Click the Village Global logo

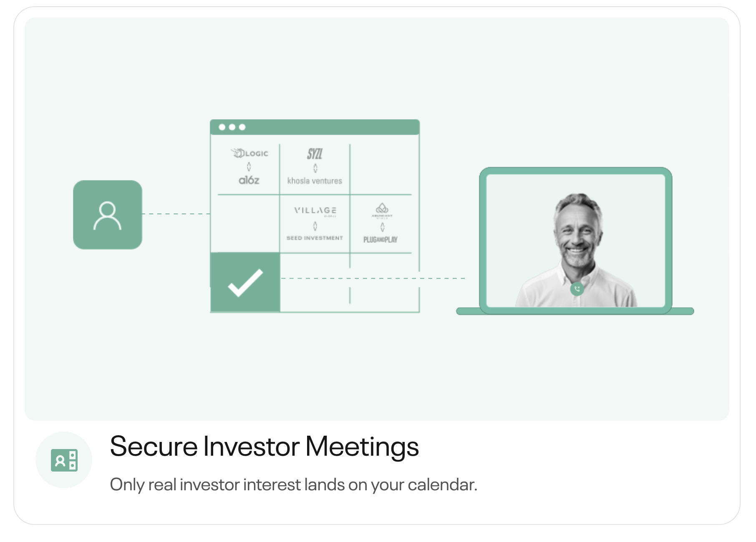(x=315, y=211)
